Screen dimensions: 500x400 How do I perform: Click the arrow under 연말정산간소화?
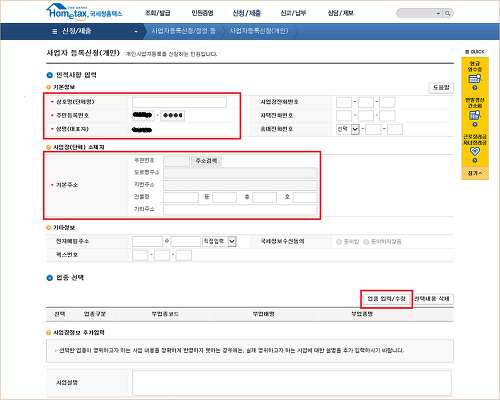coord(475,124)
